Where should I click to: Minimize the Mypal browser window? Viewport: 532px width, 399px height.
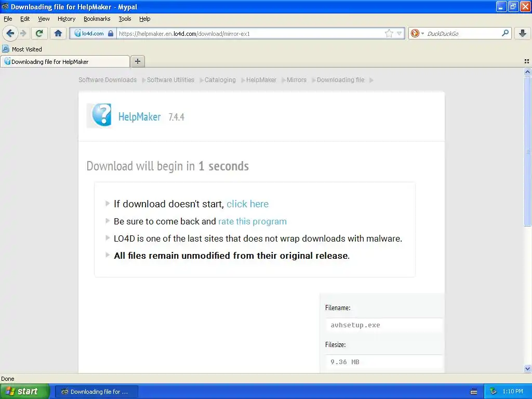tap(501, 6)
